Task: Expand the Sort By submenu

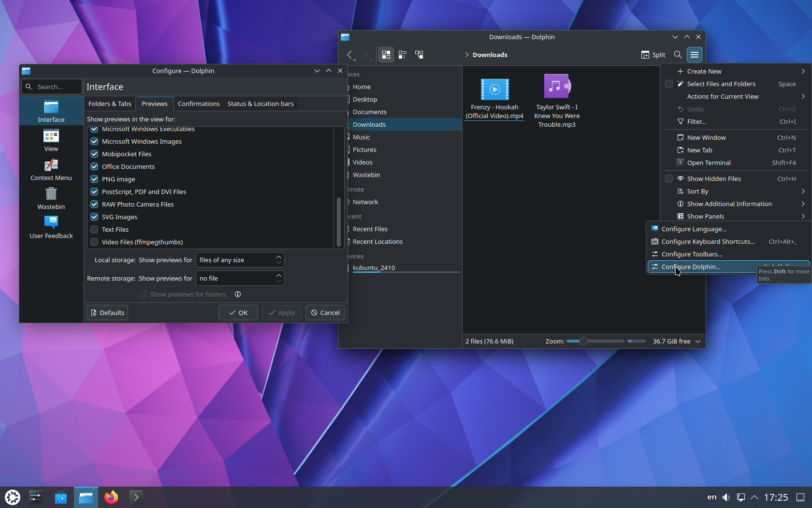Action: click(x=736, y=191)
